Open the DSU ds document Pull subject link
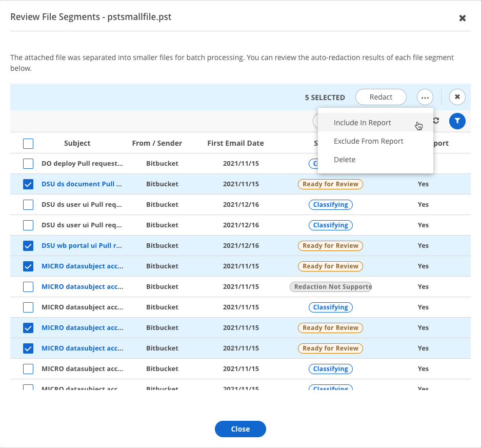 click(x=82, y=184)
